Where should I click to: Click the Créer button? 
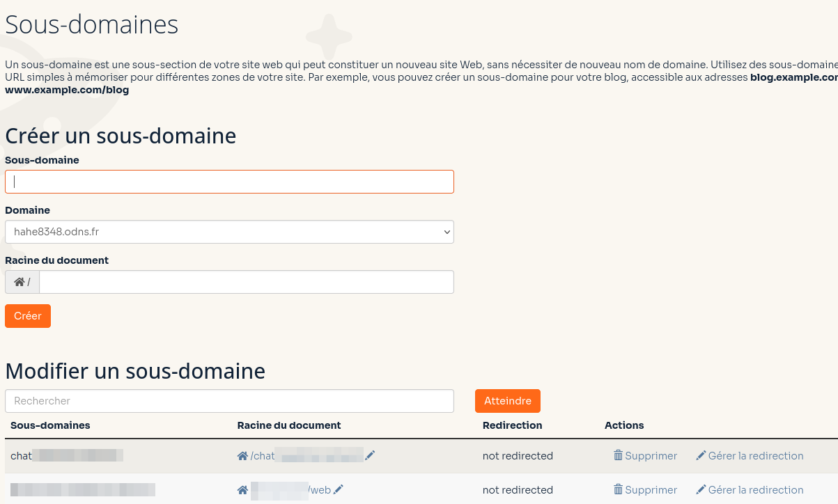(x=27, y=315)
